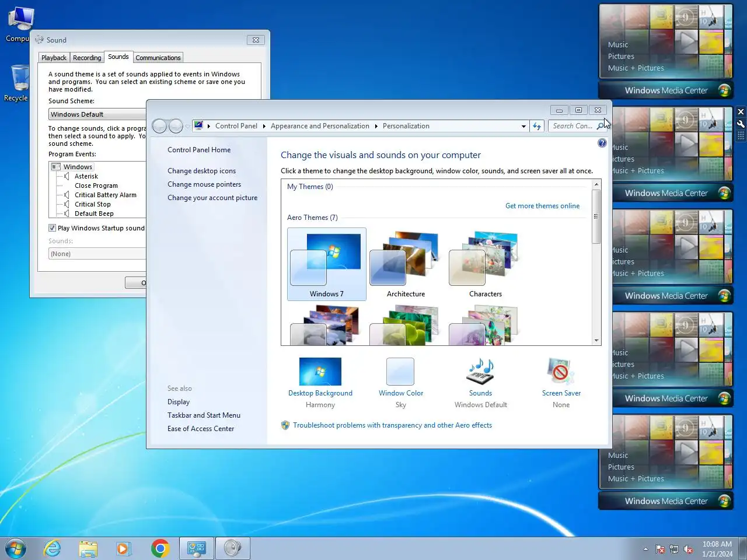Click Change mouse pointers link
This screenshot has width=747, height=560.
tap(204, 184)
